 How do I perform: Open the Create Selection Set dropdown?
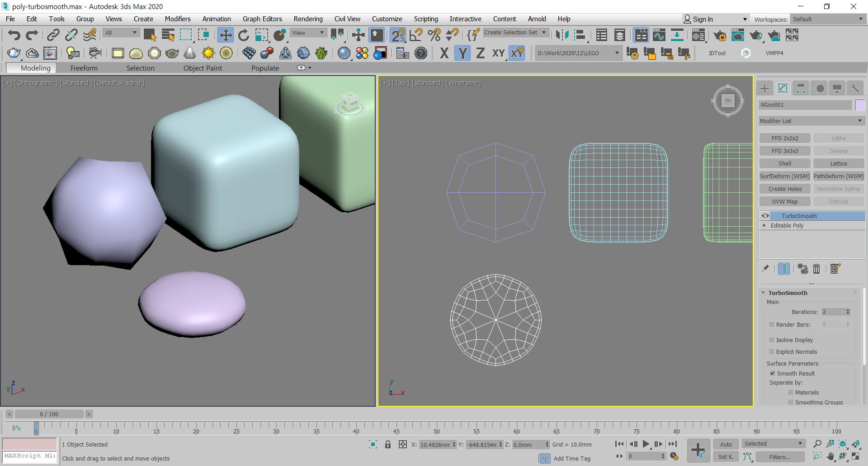tap(515, 33)
